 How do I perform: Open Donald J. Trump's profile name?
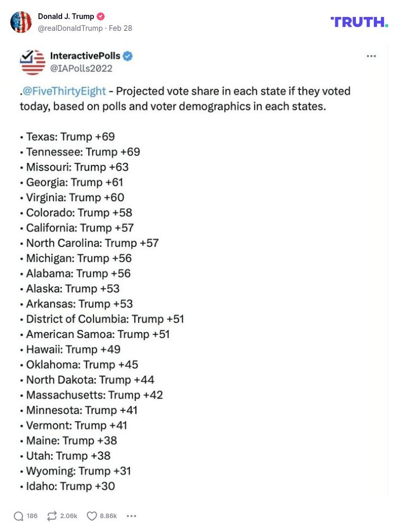(66, 16)
